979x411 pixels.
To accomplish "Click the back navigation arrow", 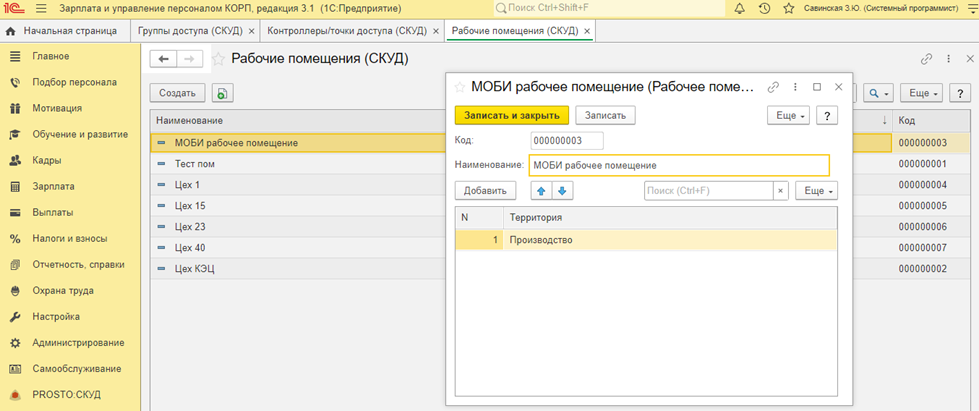I will 163,59.
